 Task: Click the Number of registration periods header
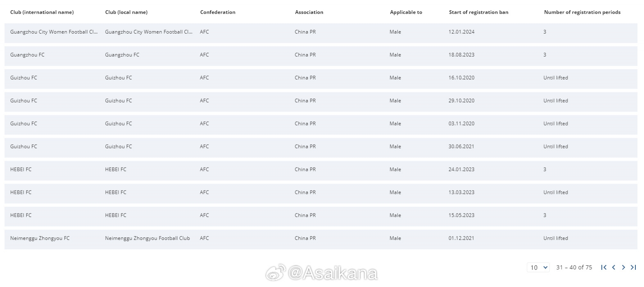(x=582, y=12)
